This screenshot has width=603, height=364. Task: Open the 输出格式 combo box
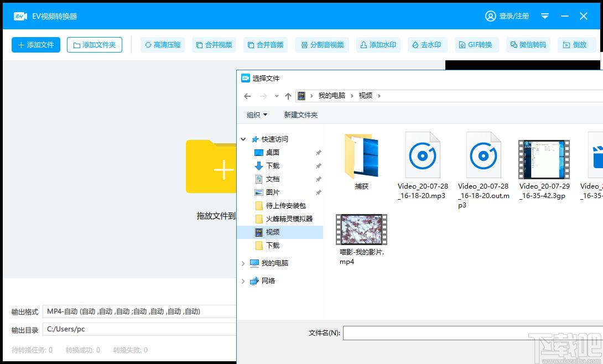(139, 311)
